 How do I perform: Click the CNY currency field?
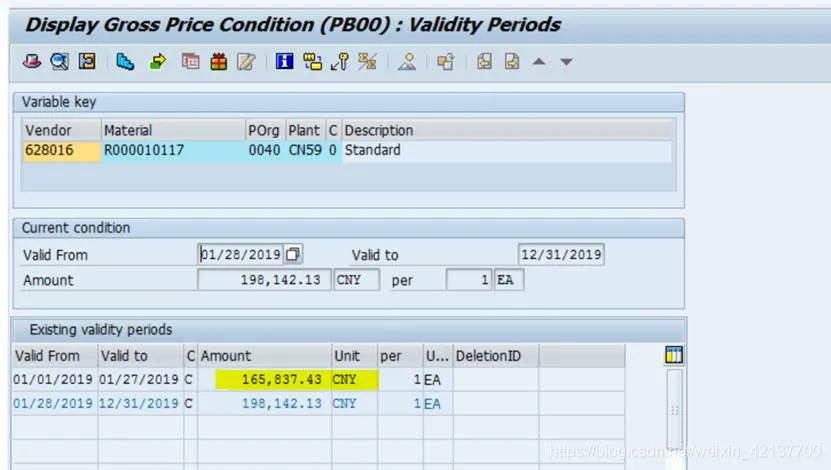(x=357, y=280)
